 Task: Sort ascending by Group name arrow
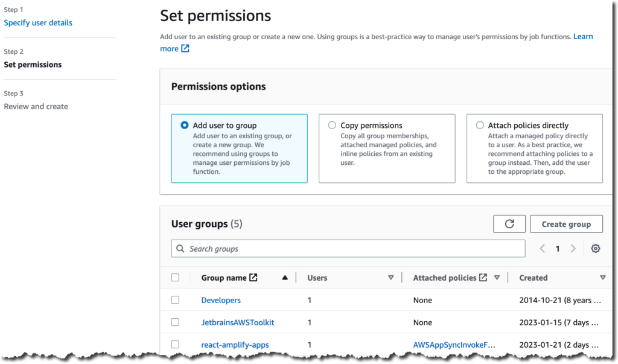point(285,278)
